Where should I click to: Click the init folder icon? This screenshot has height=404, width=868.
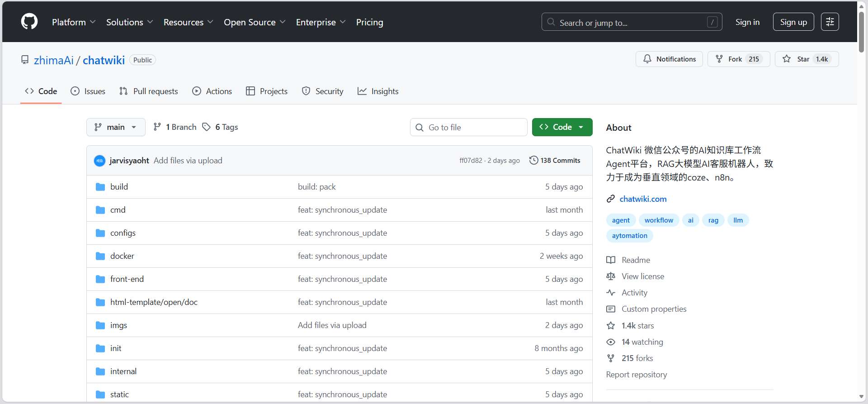pyautogui.click(x=100, y=348)
